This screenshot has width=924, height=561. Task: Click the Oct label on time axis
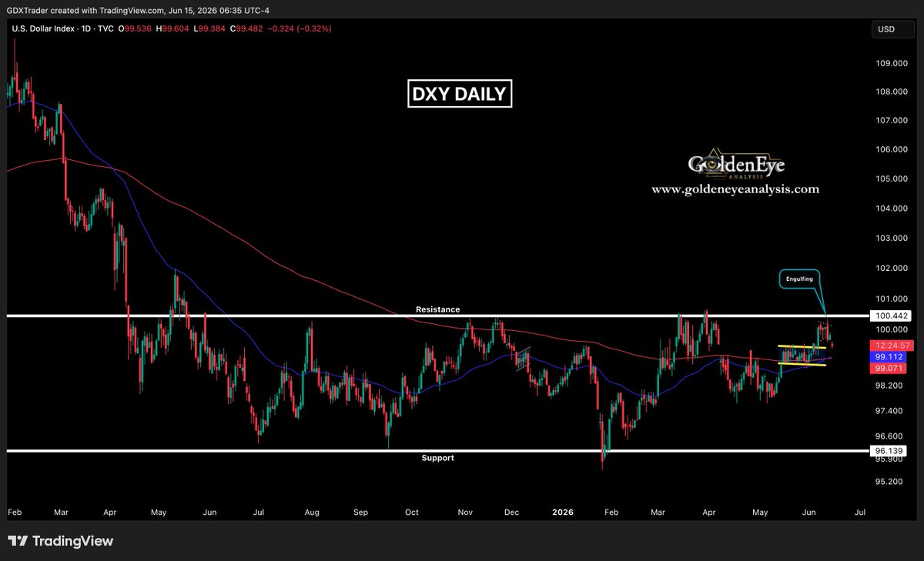(x=412, y=511)
